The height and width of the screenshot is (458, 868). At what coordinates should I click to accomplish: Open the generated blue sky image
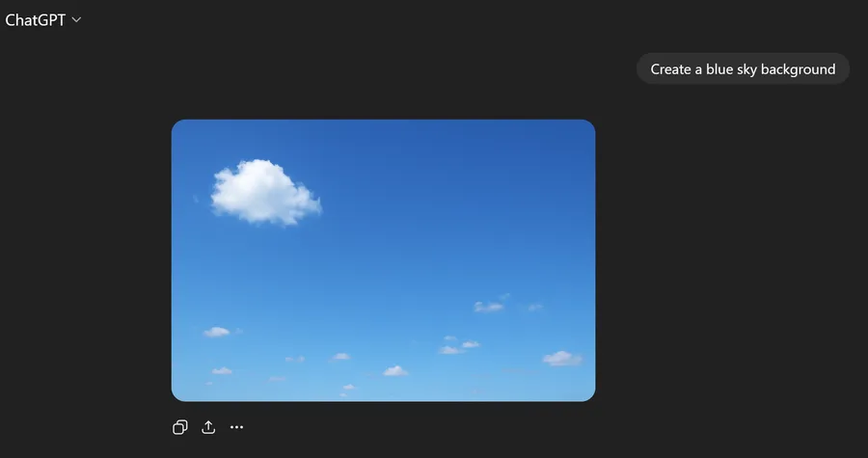383,260
